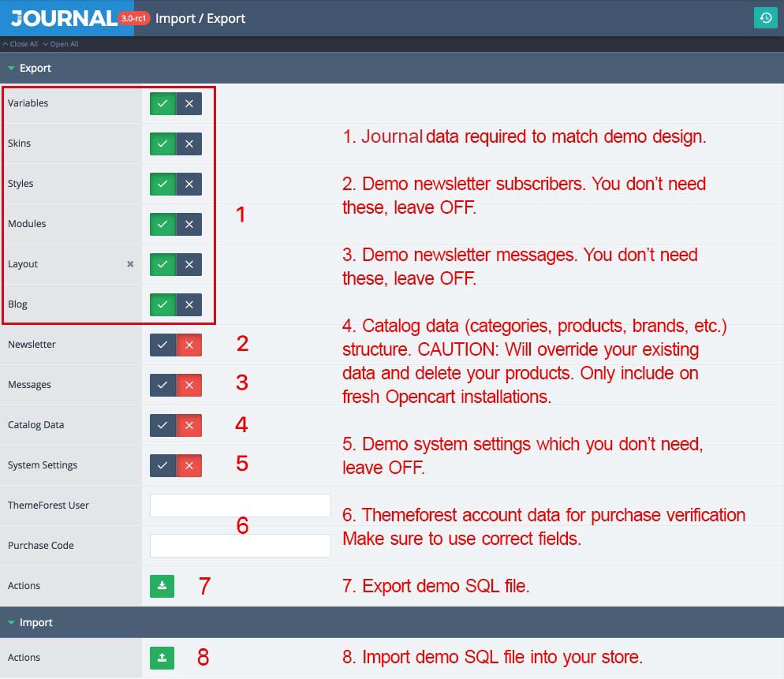Click the Journal logo
The width and height of the screenshot is (784, 679).
64,18
